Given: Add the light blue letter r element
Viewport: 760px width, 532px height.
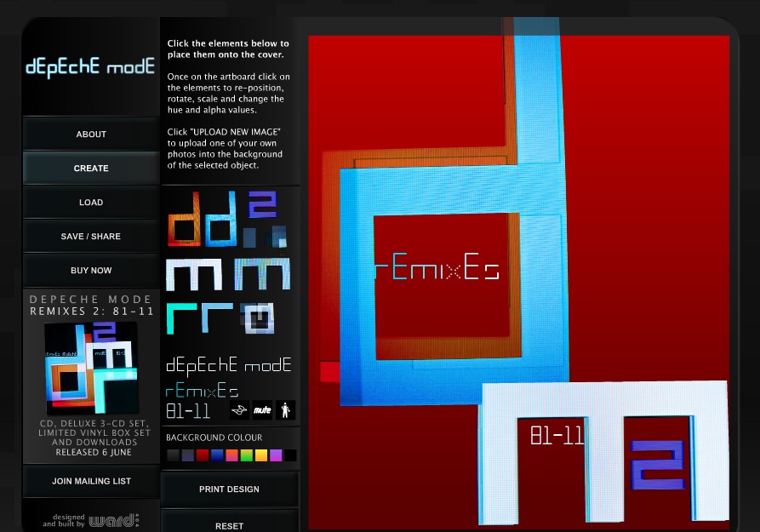Looking at the screenshot, I should tap(217, 317).
